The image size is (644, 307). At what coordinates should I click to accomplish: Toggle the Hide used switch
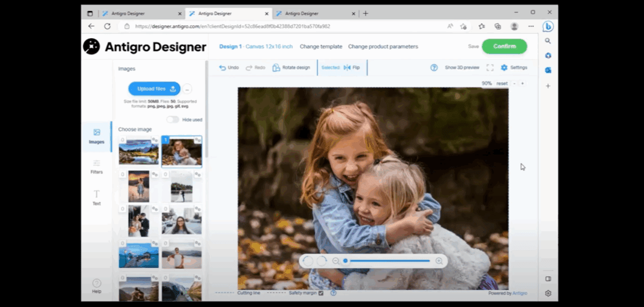tap(173, 119)
